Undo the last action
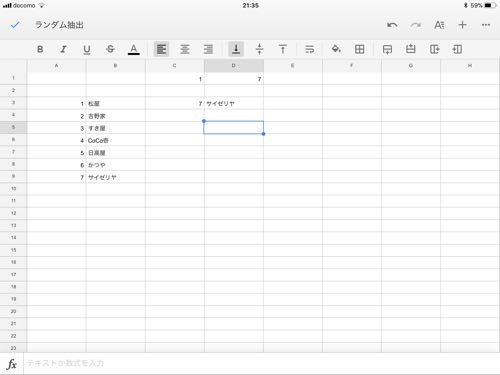The width and height of the screenshot is (500, 375). [x=392, y=25]
